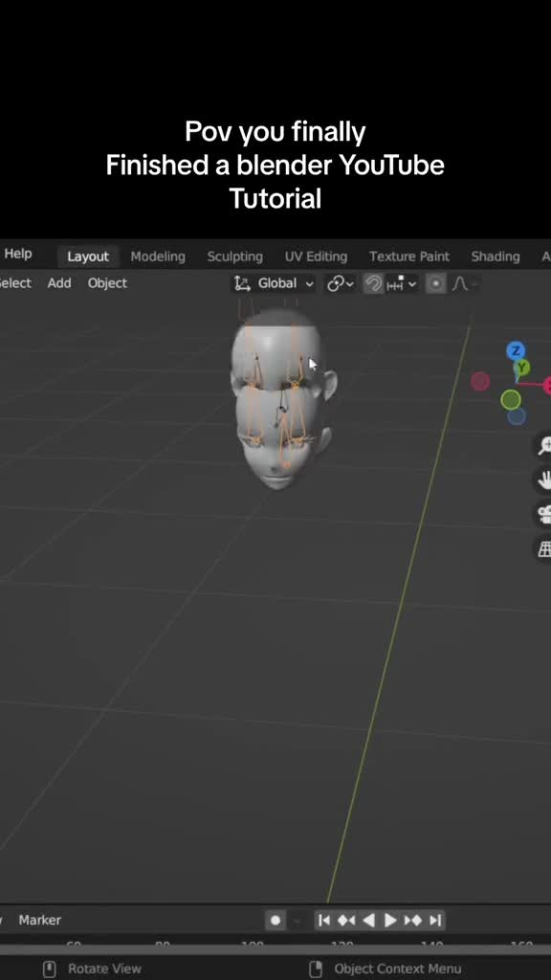Click the head mesh in viewport
Screen dimensions: 551x980
coord(281,400)
